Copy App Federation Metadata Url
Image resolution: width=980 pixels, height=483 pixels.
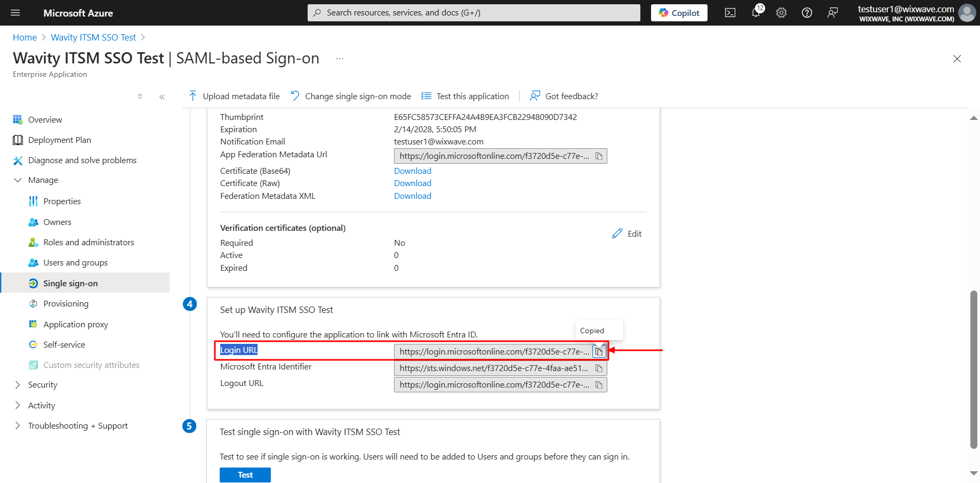click(x=599, y=156)
